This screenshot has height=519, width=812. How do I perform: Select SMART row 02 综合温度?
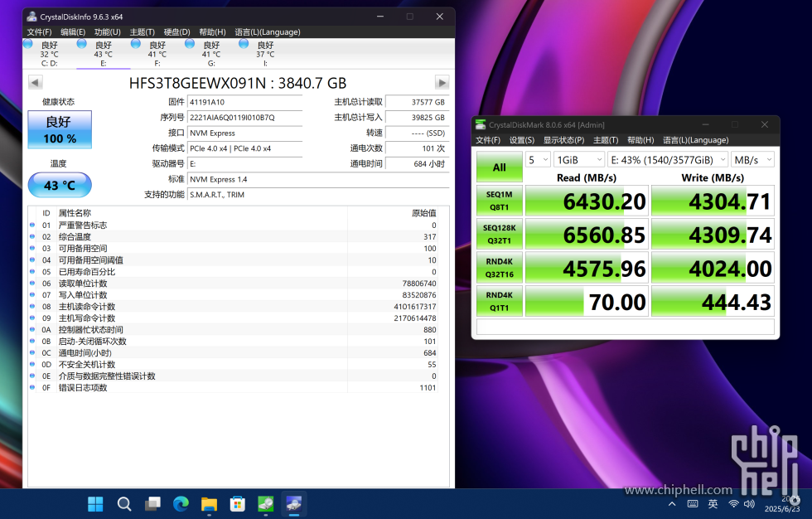[x=233, y=237]
